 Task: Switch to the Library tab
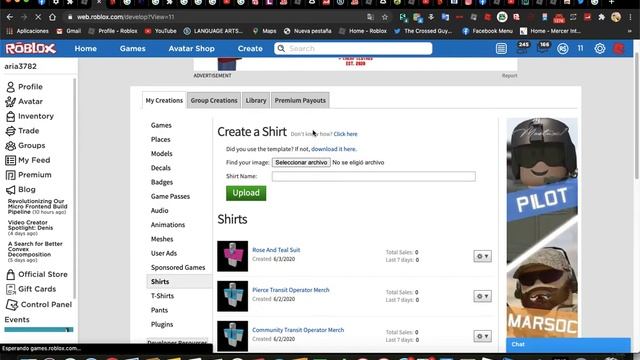click(x=256, y=100)
